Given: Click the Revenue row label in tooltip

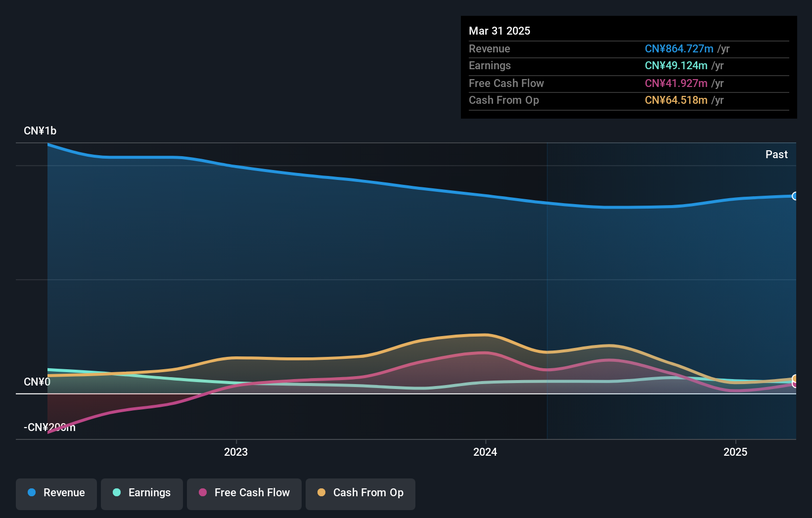Looking at the screenshot, I should tap(490, 49).
